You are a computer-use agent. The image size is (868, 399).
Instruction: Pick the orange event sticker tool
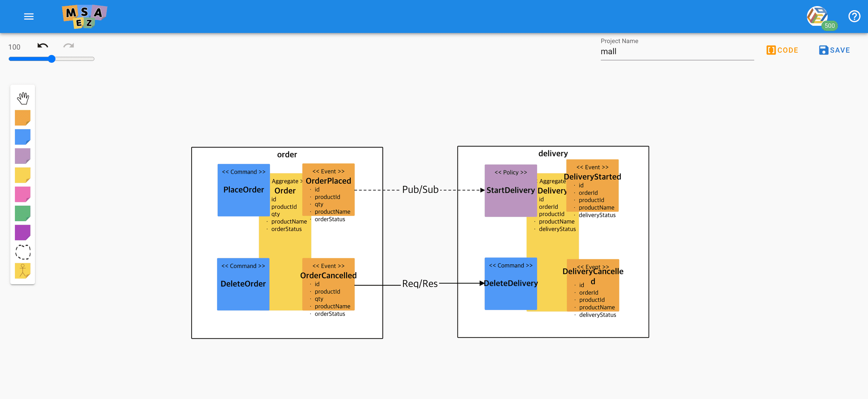click(22, 117)
